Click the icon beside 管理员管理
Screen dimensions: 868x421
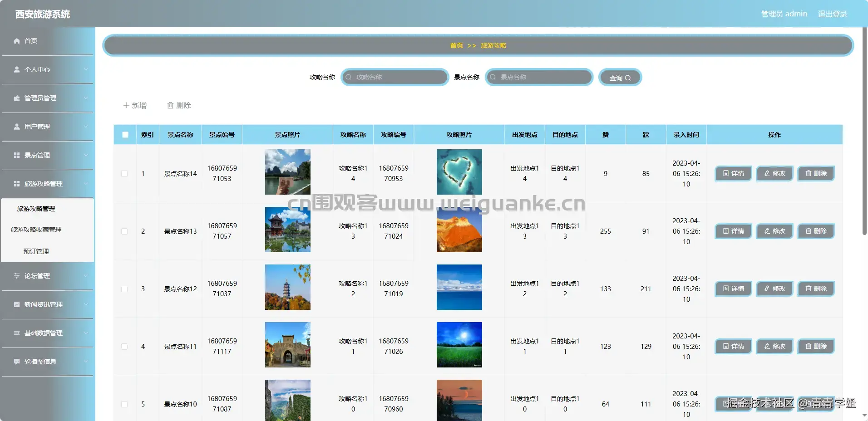click(17, 98)
